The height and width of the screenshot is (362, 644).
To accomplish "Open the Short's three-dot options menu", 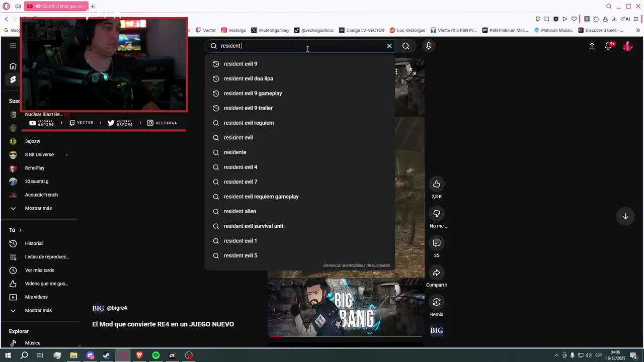I will (396, 72).
